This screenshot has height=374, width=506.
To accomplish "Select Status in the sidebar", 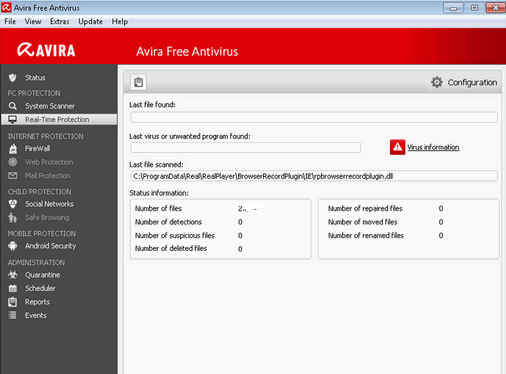I will [x=35, y=78].
